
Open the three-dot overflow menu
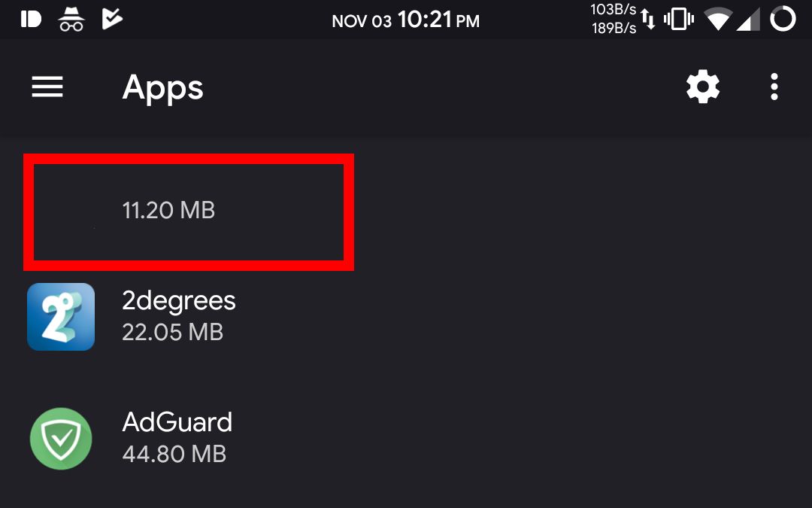tap(774, 88)
